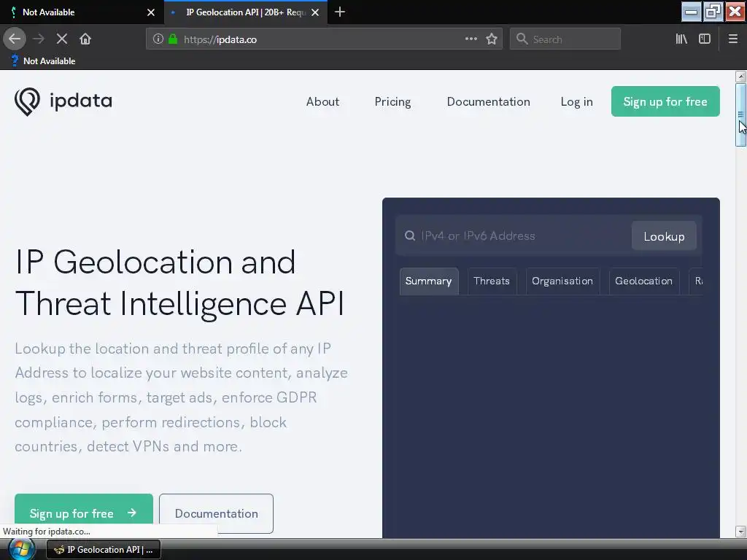Viewport: 747px width, 560px height.
Task: Restore down the browser window
Action: [x=713, y=12]
